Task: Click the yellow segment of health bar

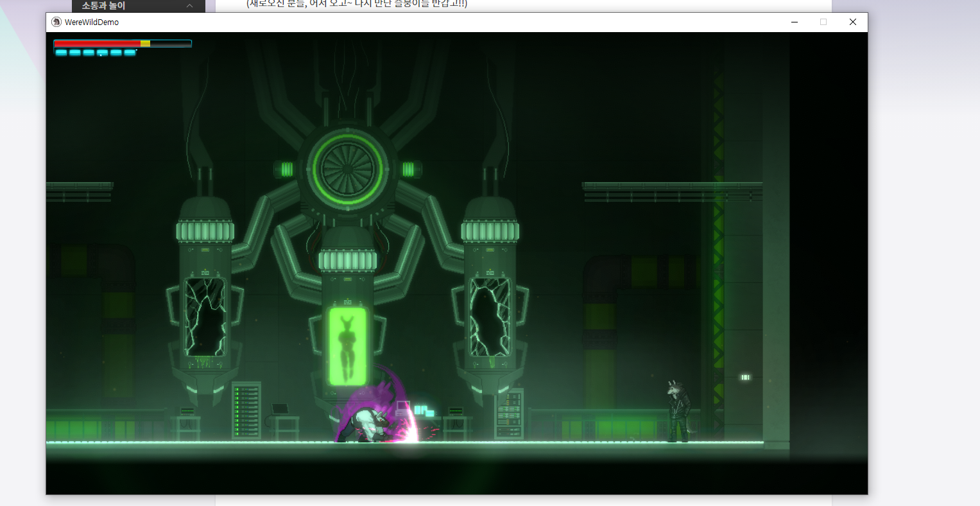Action: [x=145, y=44]
